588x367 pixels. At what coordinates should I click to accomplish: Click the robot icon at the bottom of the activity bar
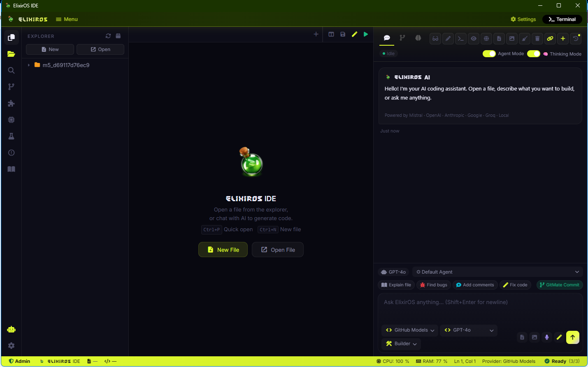click(x=11, y=329)
